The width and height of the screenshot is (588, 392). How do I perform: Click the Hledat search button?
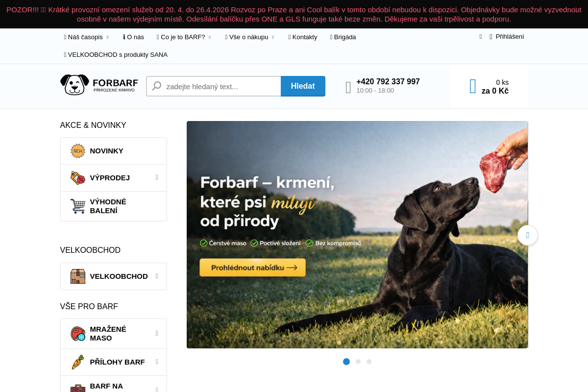[x=303, y=86]
